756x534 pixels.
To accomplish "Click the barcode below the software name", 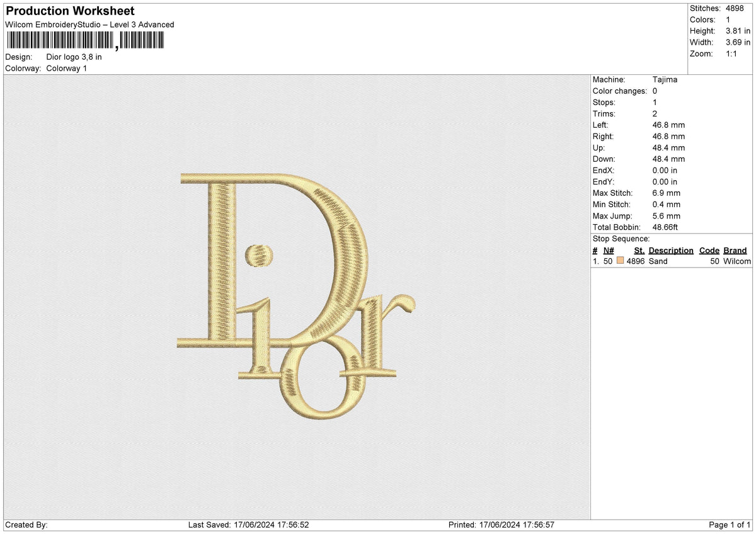I will click(85, 40).
